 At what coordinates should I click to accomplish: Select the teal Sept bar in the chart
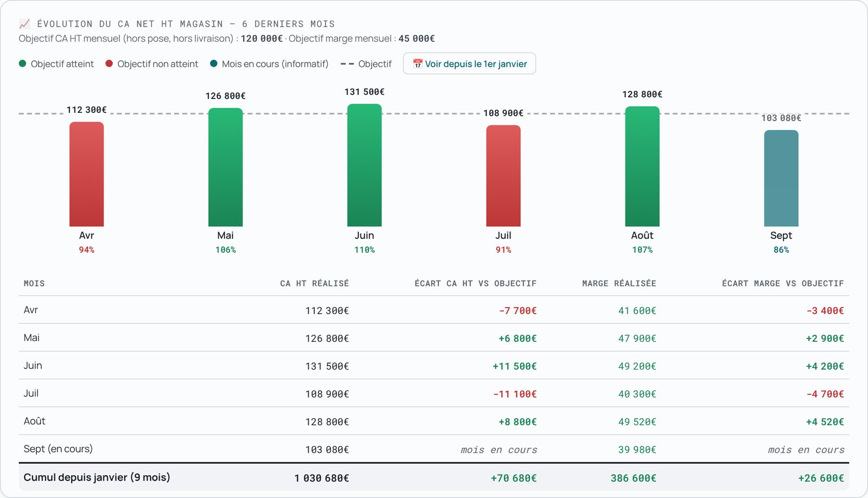[781, 178]
